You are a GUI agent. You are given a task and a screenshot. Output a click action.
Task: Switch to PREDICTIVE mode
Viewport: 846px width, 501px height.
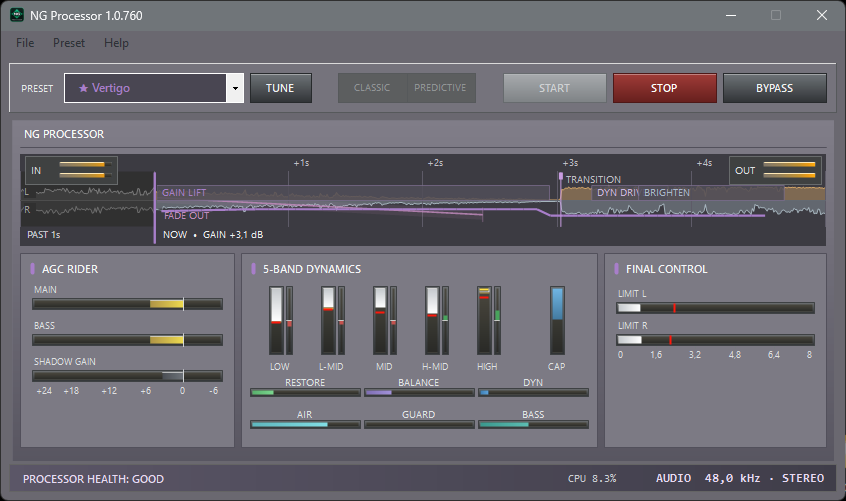[x=441, y=88]
